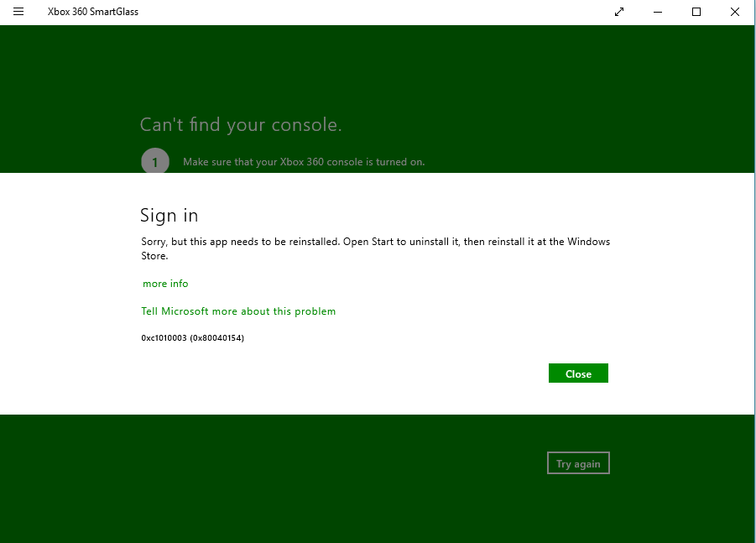Click error code 0xc1010003 (0x80040154) text
Screen dimensions: 756x543
(x=192, y=338)
